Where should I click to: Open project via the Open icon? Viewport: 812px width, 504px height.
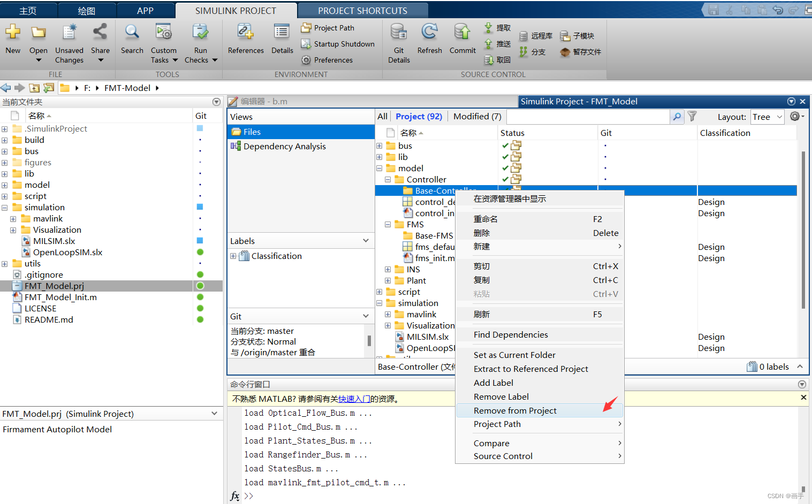click(x=38, y=32)
